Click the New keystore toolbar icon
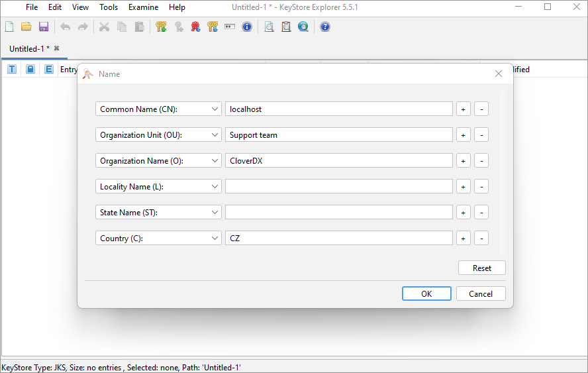 pyautogui.click(x=9, y=27)
